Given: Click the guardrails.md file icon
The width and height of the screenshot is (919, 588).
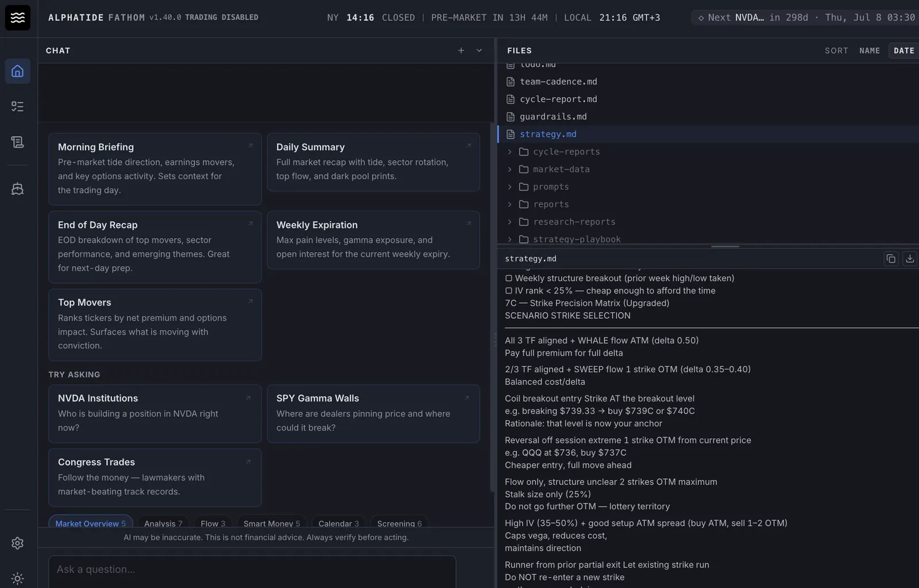Looking at the screenshot, I should (x=511, y=117).
